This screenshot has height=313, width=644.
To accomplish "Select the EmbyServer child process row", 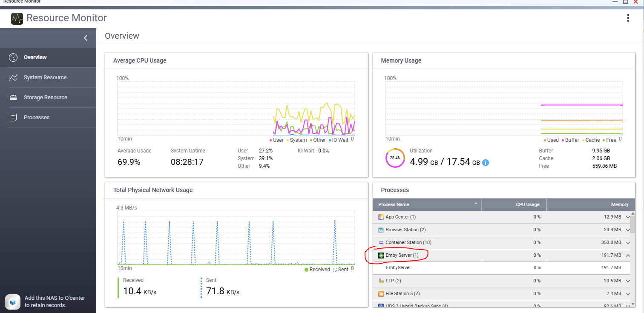I will click(502, 268).
